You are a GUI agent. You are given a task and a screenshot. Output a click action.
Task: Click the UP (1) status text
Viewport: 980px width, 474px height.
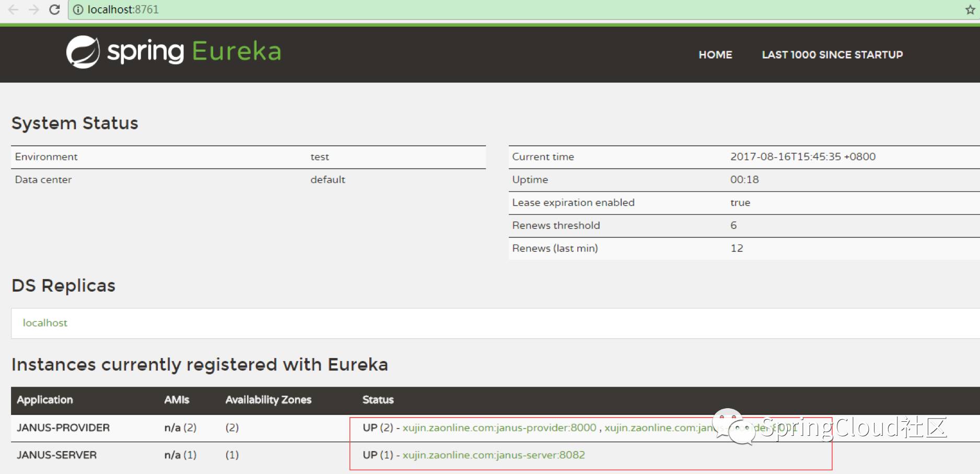[378, 455]
